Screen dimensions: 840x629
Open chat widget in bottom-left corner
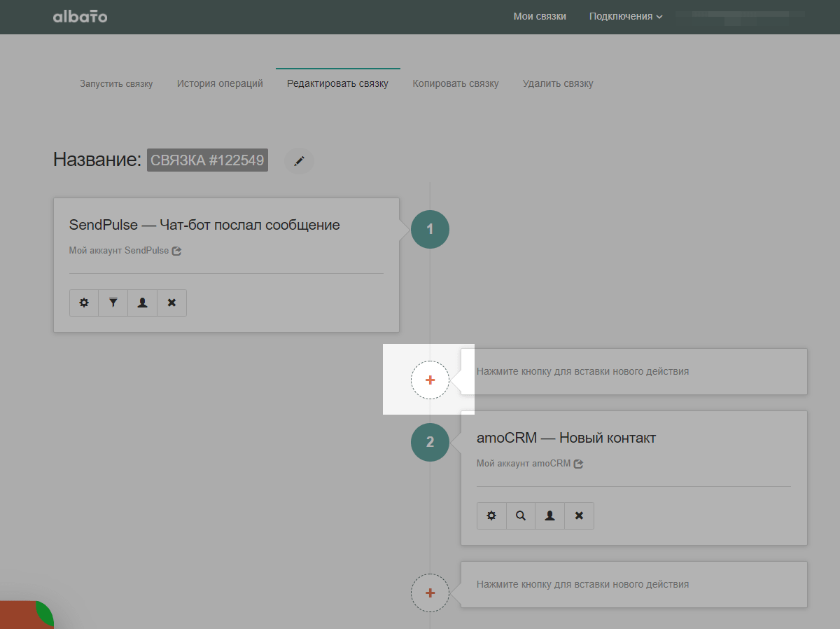[26, 615]
